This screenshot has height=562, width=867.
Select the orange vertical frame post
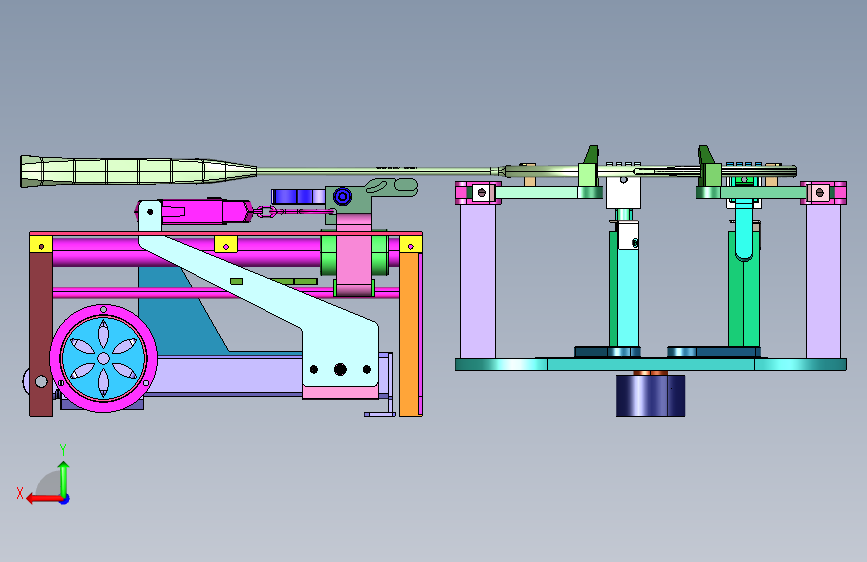pyautogui.click(x=409, y=334)
